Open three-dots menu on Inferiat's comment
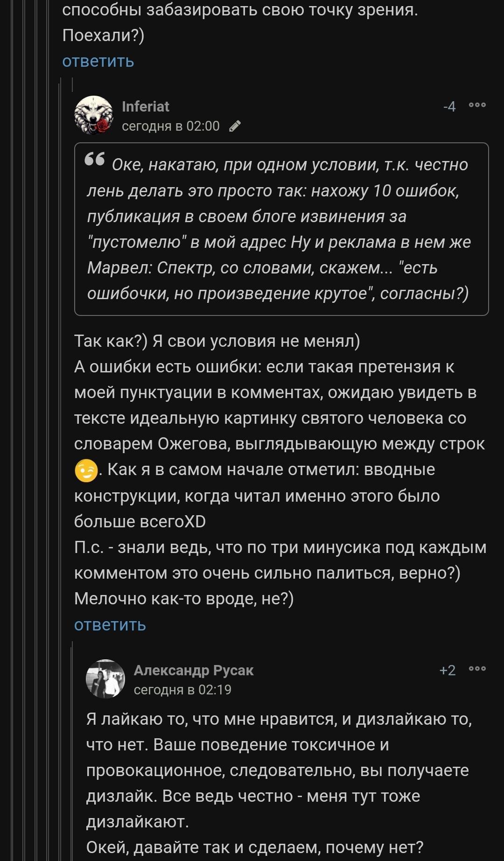The width and height of the screenshot is (504, 861). coord(477,105)
